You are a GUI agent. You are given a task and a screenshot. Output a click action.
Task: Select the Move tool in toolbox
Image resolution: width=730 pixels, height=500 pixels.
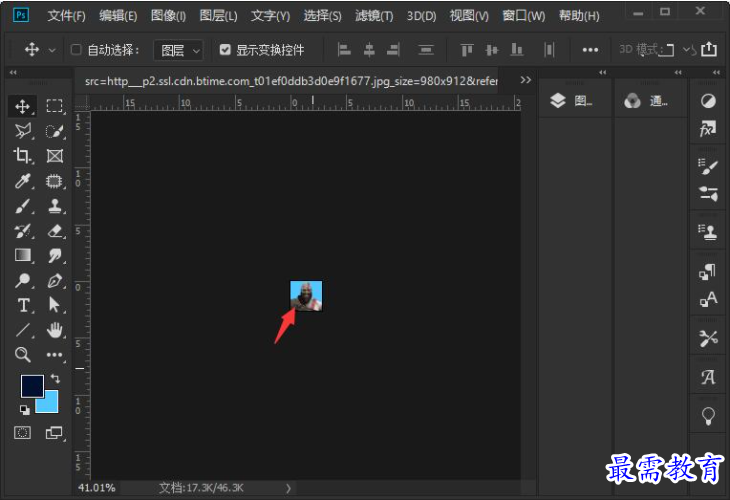click(22, 106)
